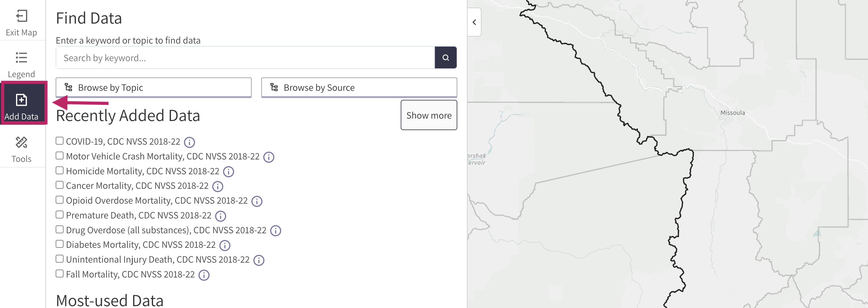The height and width of the screenshot is (308, 868).
Task: Click Exit Map in the sidebar
Action: [21, 23]
